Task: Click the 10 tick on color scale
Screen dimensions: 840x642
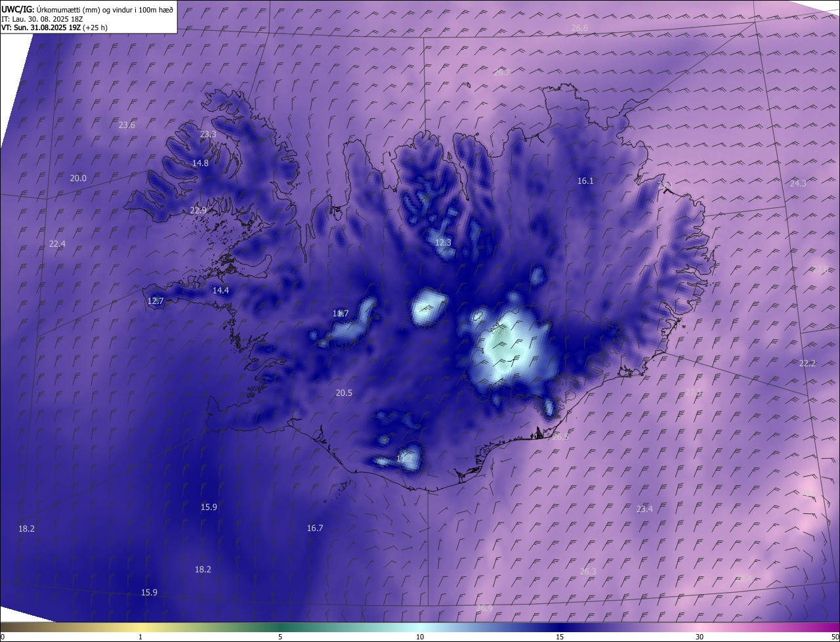Action: [420, 637]
